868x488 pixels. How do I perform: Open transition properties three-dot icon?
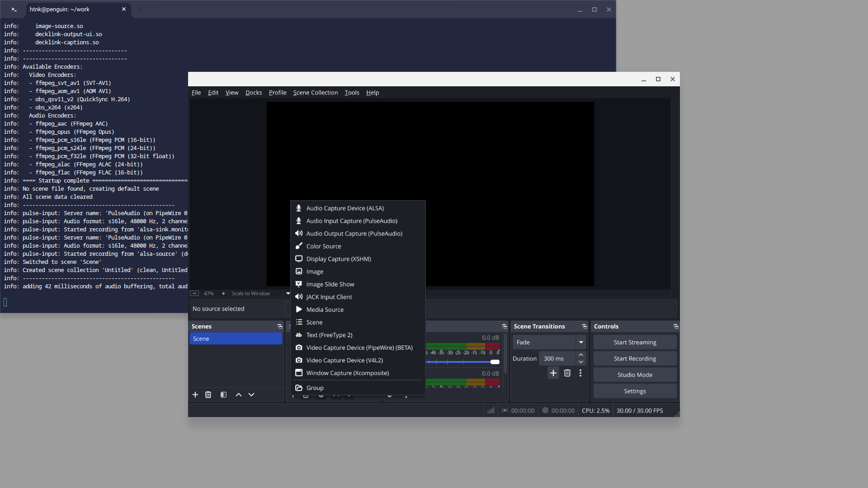tap(580, 373)
